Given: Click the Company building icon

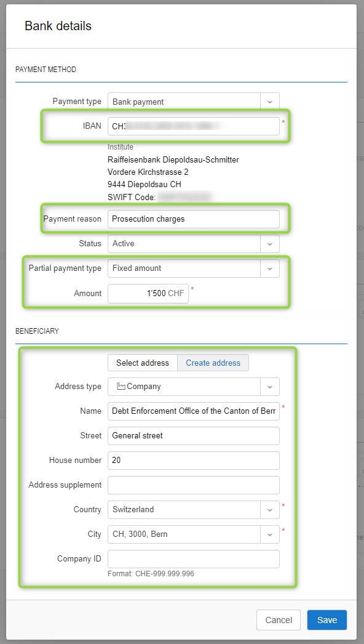Looking at the screenshot, I should point(121,386).
